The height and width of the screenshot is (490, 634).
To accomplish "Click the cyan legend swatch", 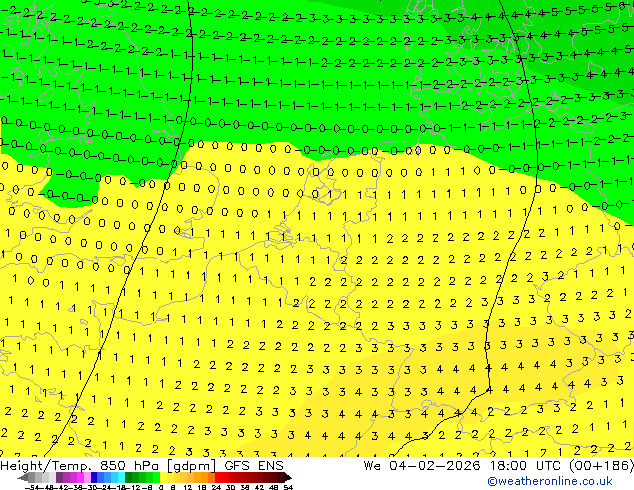I will tap(121, 477).
